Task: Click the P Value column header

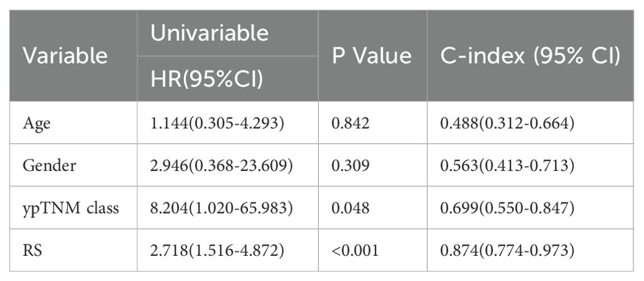Action: (372, 56)
